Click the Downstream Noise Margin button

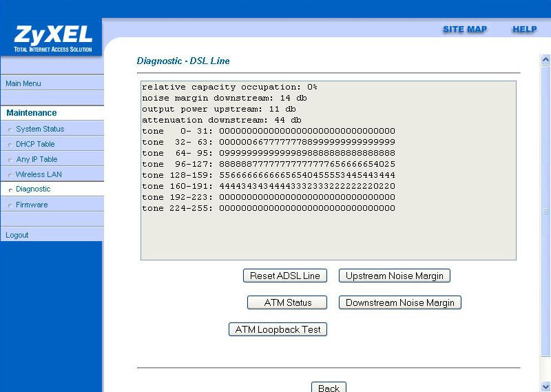[400, 302]
